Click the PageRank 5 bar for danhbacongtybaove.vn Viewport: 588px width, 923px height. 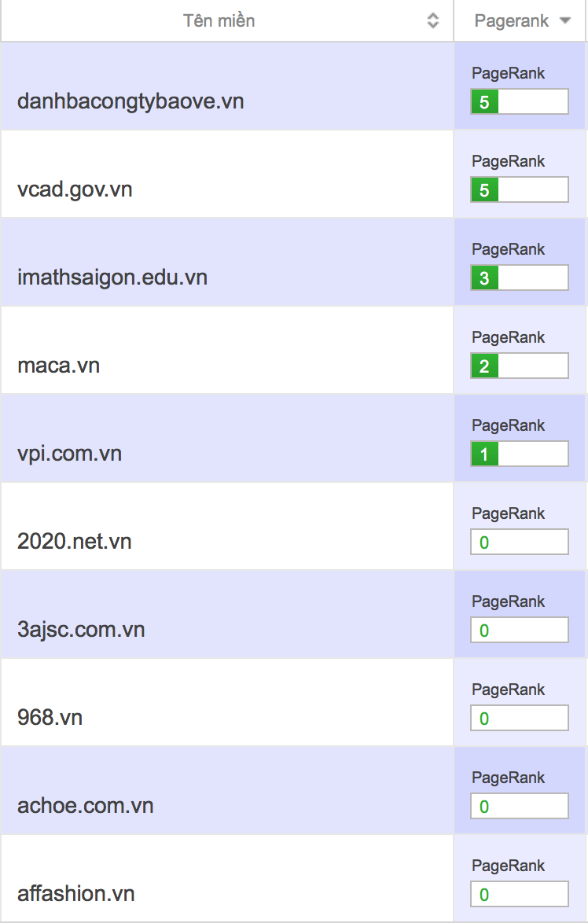tap(520, 102)
